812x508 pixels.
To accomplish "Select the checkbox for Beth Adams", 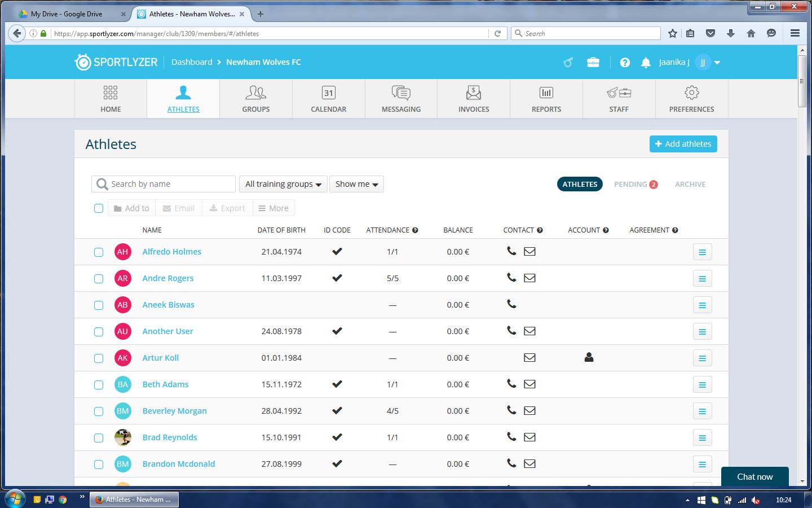I will pos(99,384).
